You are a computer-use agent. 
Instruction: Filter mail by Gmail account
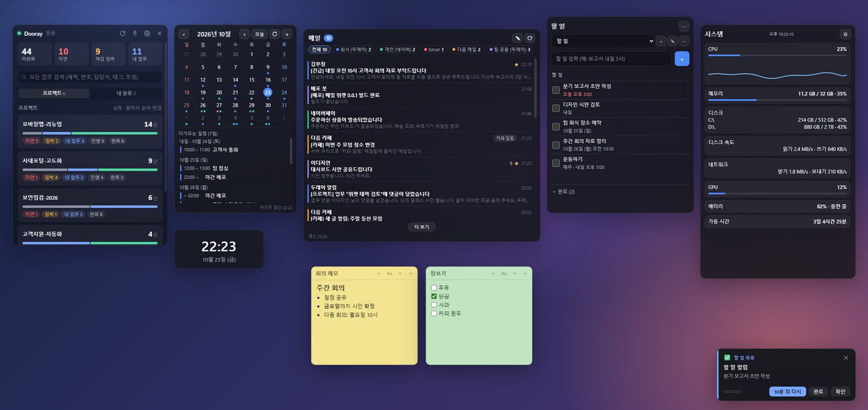pyautogui.click(x=434, y=49)
